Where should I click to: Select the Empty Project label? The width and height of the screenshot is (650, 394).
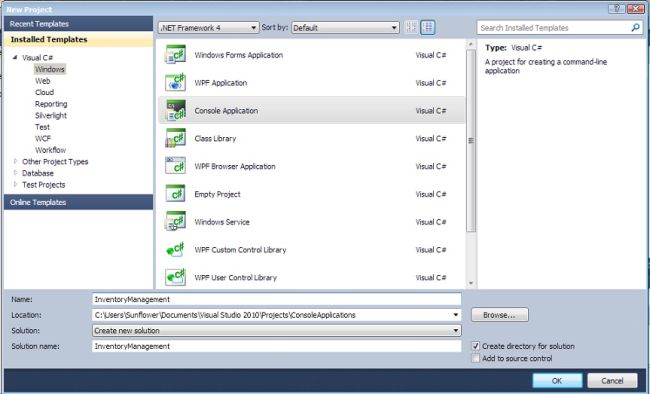click(x=217, y=194)
